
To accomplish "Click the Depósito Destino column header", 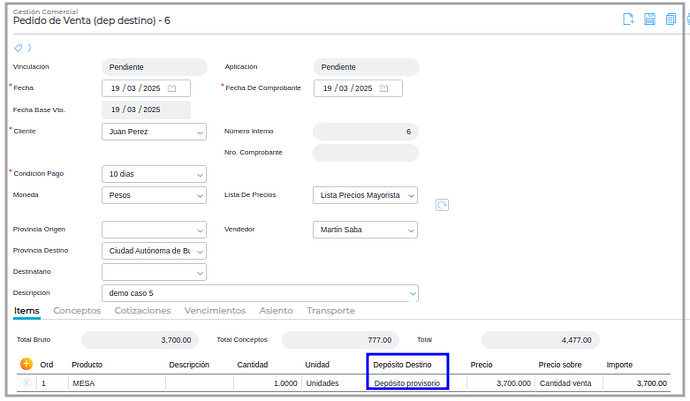I will (402, 365).
